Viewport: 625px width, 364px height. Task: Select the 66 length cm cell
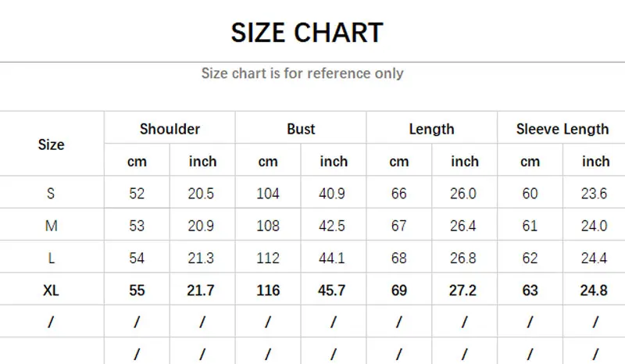(399, 194)
